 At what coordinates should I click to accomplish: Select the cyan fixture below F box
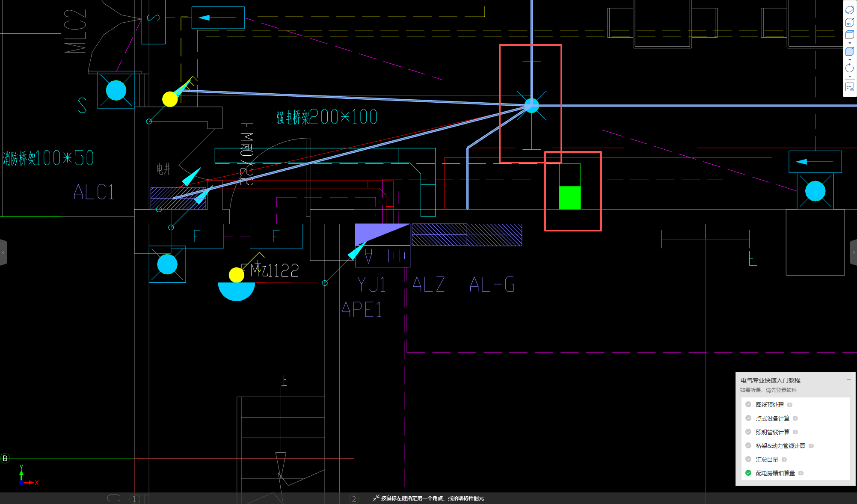[167, 264]
